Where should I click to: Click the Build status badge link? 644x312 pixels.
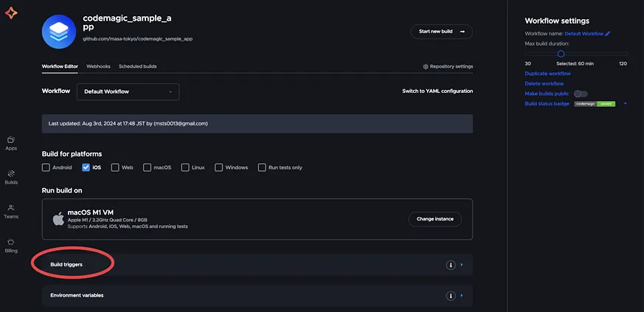pos(547,104)
